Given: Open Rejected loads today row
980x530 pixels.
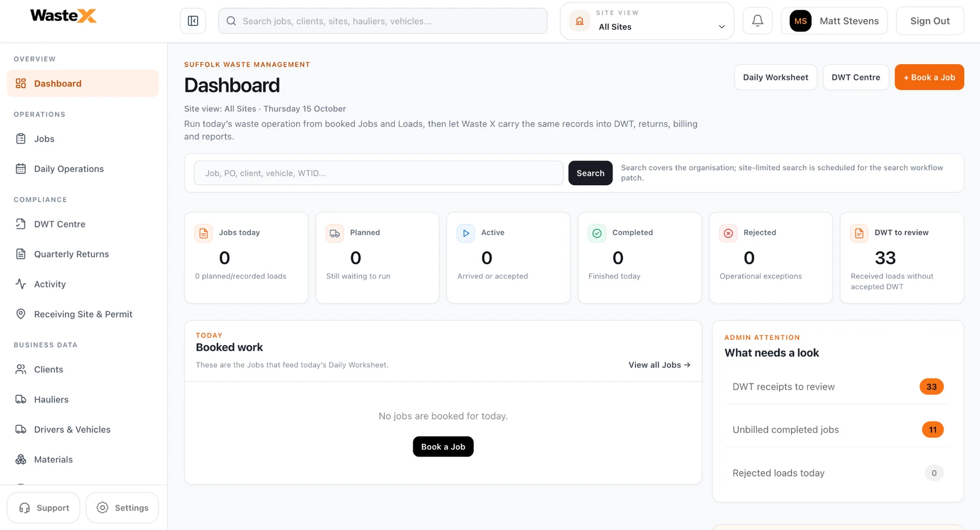Looking at the screenshot, I should pos(838,473).
